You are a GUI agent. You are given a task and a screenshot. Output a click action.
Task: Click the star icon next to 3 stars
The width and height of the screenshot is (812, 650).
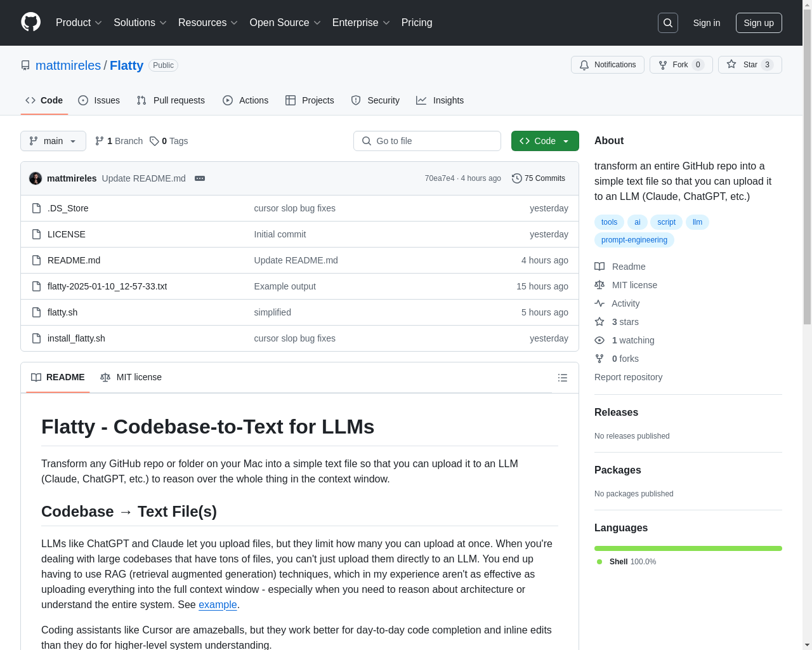coord(599,322)
